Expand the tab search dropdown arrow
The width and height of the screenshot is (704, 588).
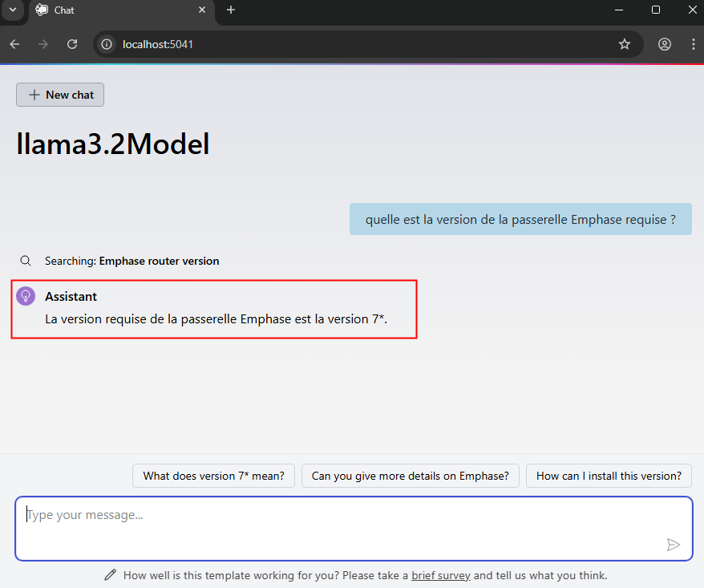point(12,10)
